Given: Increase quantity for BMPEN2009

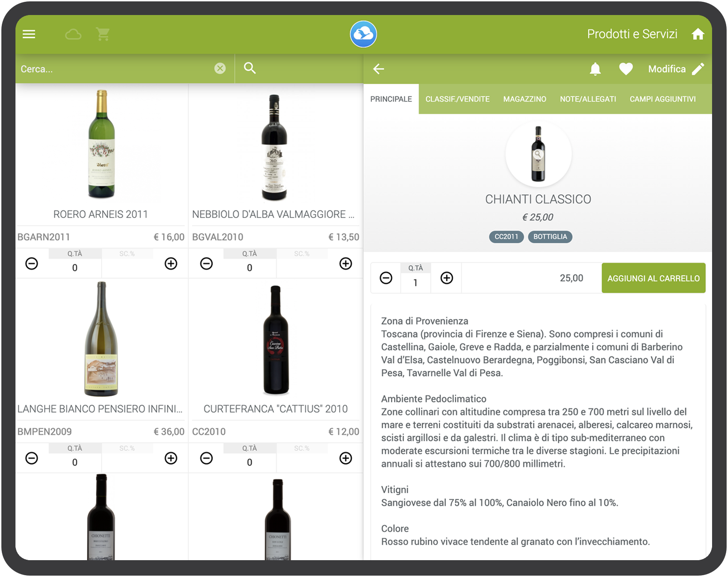Looking at the screenshot, I should tap(171, 458).
